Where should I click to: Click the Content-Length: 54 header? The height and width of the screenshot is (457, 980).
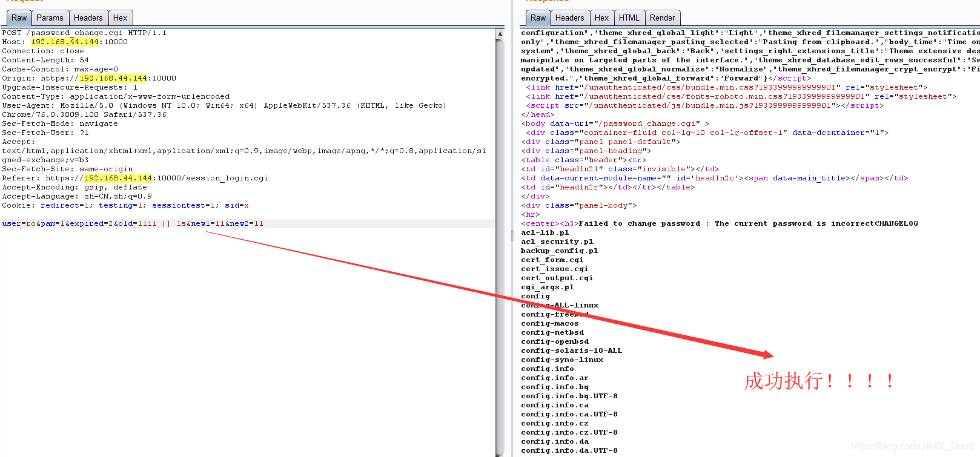coord(45,60)
